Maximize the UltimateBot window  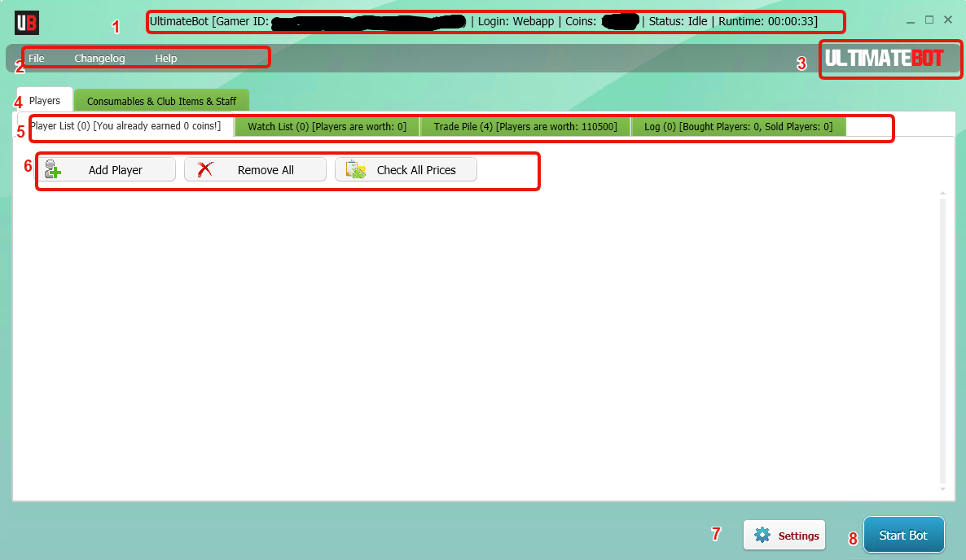pyautogui.click(x=929, y=20)
